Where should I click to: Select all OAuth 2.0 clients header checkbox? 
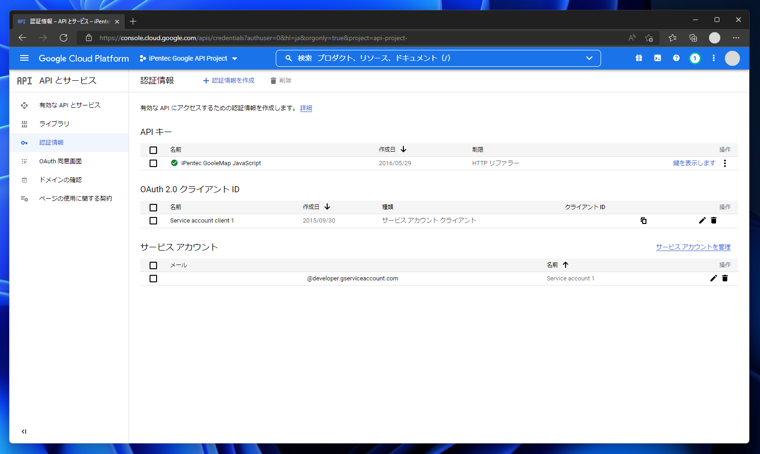coord(153,207)
